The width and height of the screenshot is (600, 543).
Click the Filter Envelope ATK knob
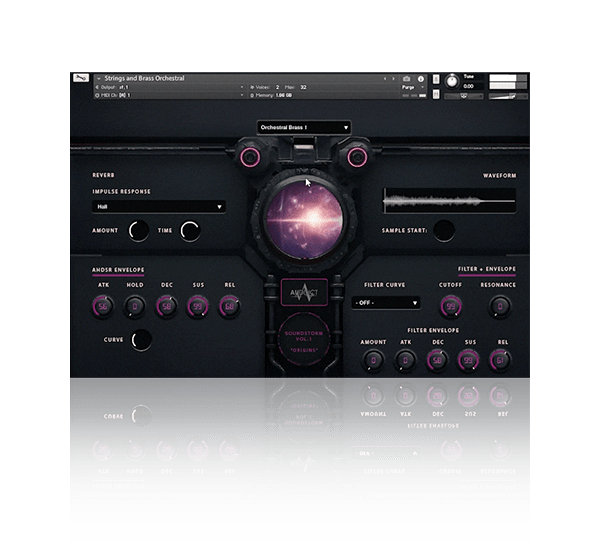(x=405, y=360)
